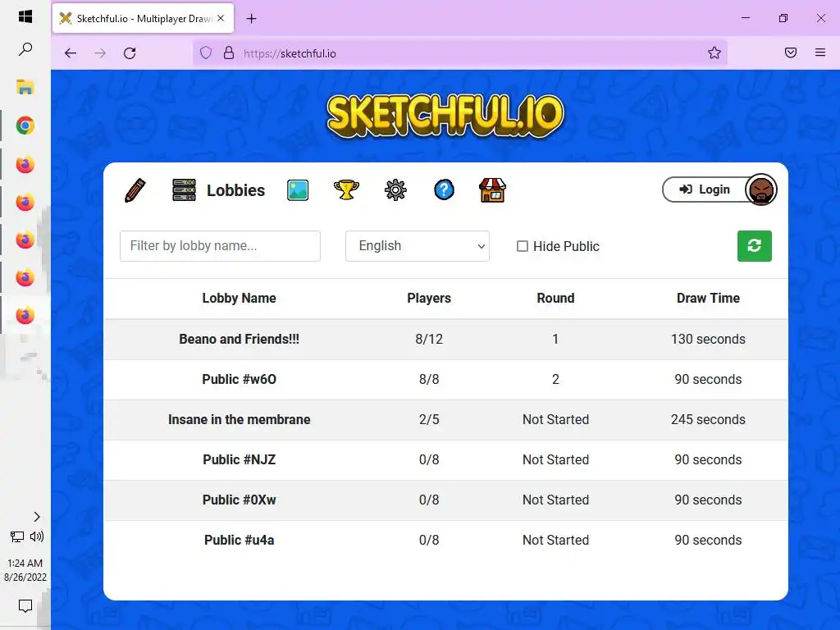
Task: Open the Firefox hamburger menu
Action: [820, 52]
